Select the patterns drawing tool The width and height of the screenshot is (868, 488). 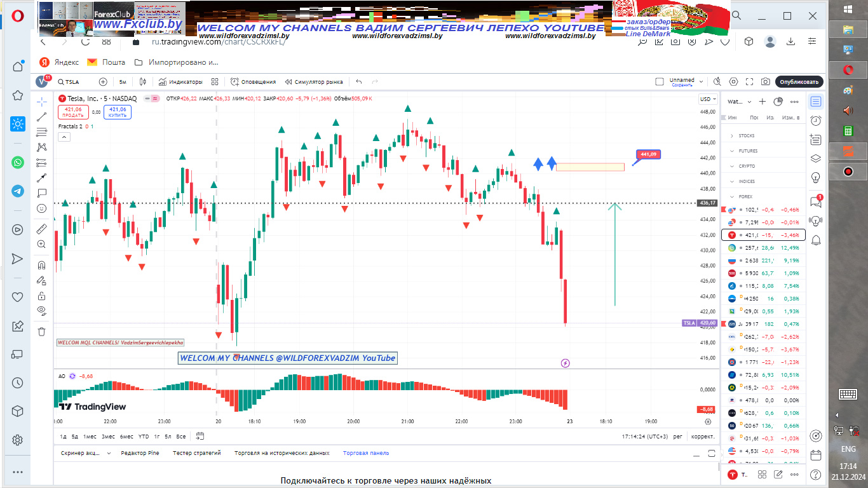click(x=41, y=147)
